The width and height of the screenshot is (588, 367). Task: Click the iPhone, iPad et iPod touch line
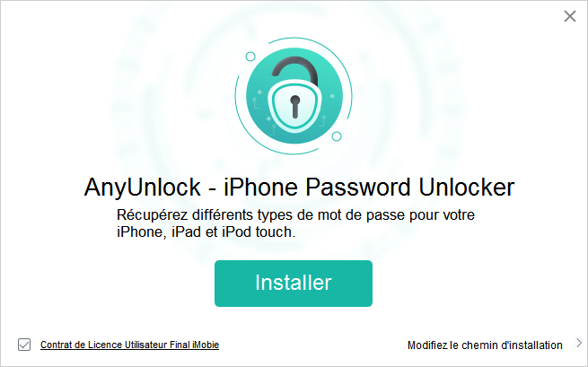pos(206,232)
